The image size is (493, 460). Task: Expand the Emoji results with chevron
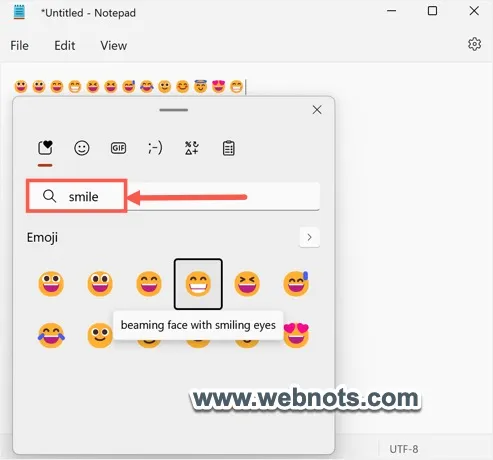coord(310,237)
